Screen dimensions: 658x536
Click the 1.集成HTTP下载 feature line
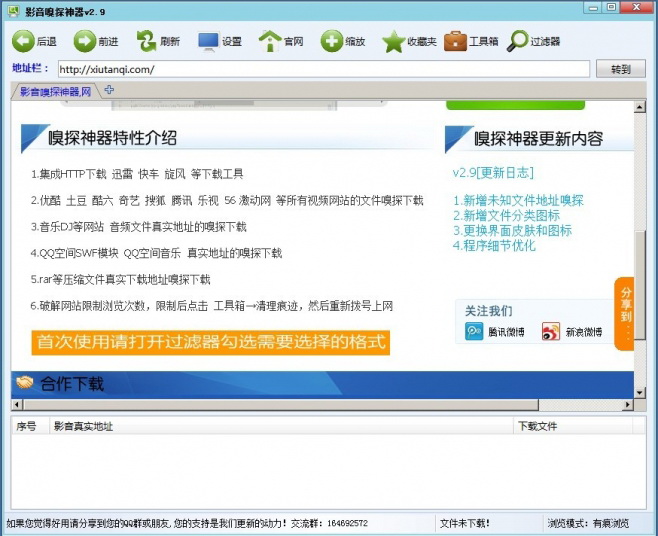point(137,174)
